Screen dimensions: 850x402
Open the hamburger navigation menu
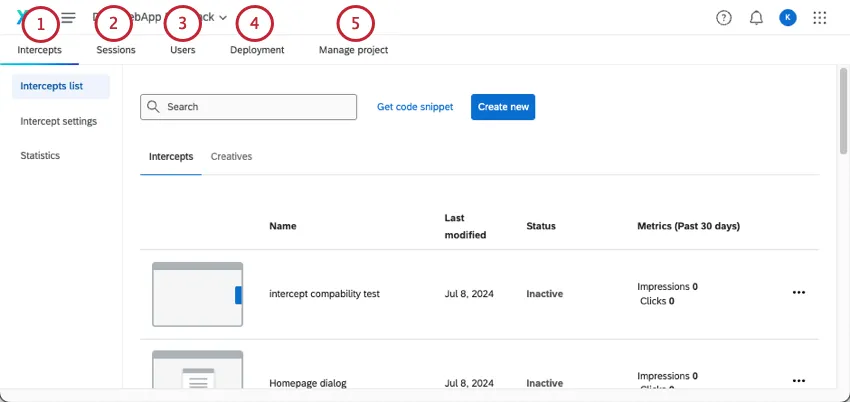[68, 18]
